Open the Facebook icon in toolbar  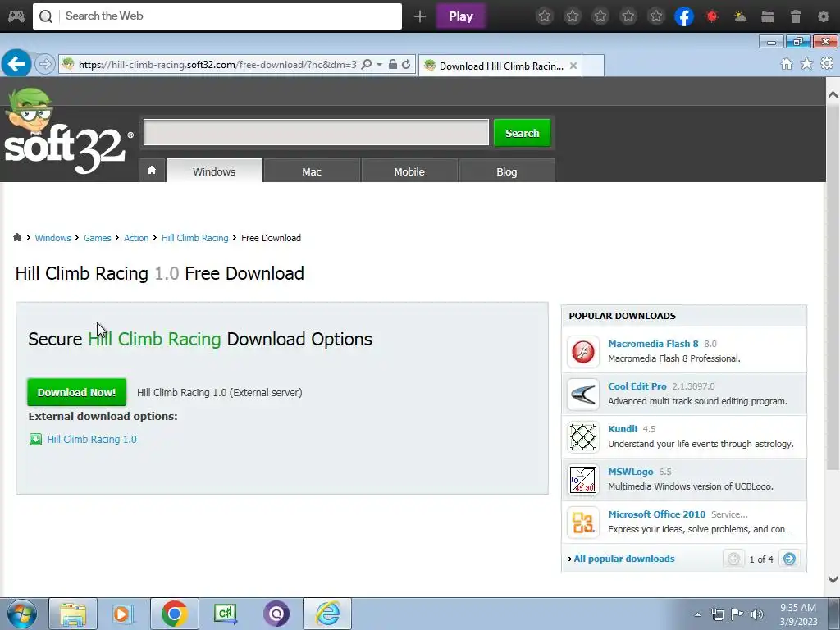(x=684, y=16)
